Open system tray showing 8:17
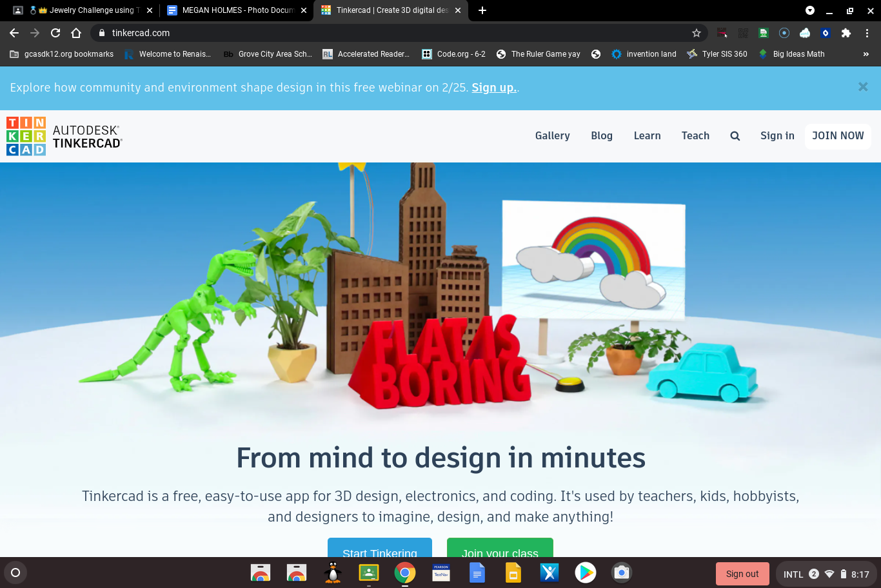The width and height of the screenshot is (881, 588). point(826,574)
